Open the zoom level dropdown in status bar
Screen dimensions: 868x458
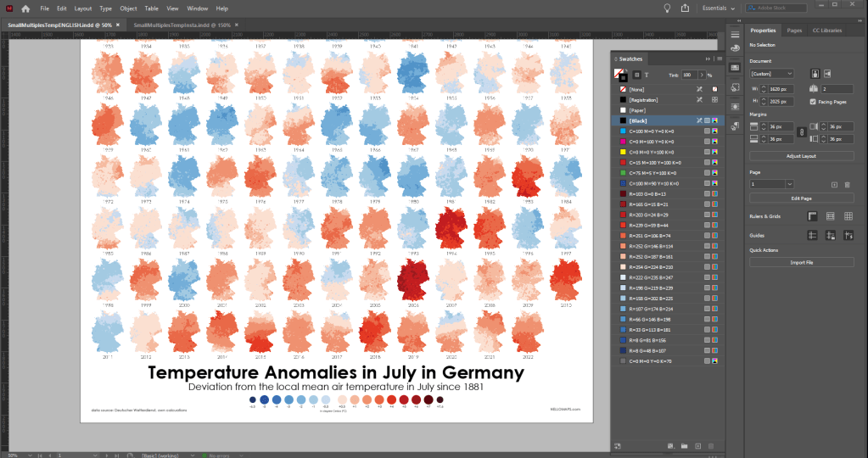point(30,455)
